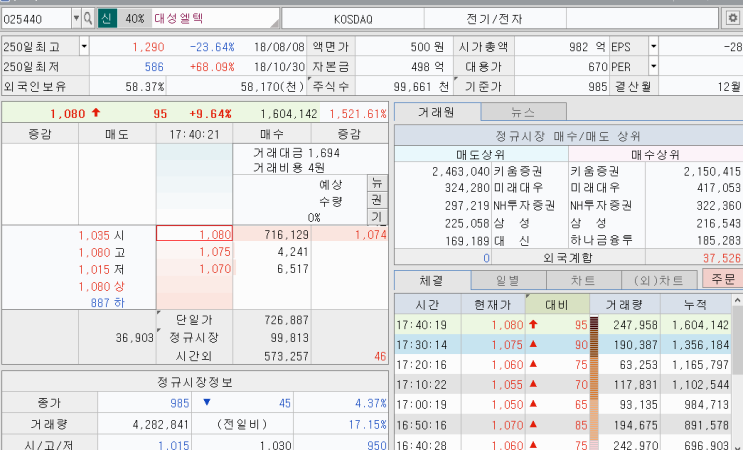Click the KOSDAQ market label

353,19
